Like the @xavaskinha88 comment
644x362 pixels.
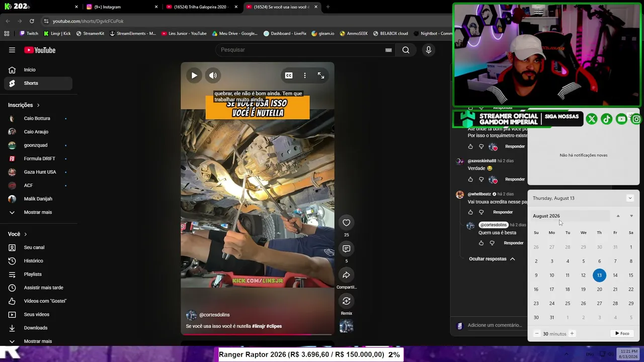coord(470,179)
